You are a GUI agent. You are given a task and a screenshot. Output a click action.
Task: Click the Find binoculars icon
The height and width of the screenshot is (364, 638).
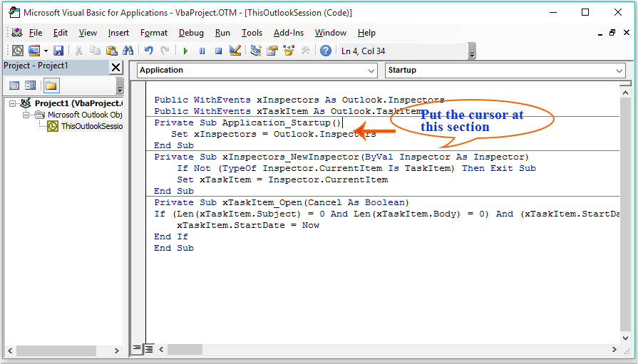128,51
